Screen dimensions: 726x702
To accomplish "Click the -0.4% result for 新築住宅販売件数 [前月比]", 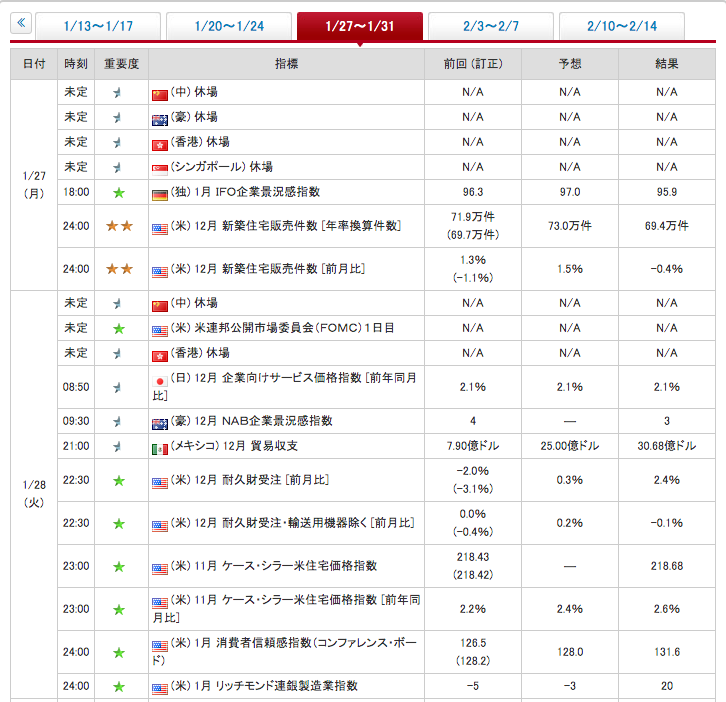I will click(x=667, y=269).
